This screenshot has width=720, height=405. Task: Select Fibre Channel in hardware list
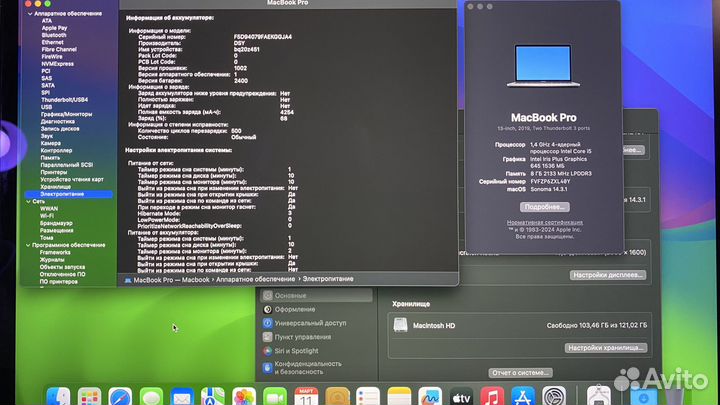(x=59, y=50)
